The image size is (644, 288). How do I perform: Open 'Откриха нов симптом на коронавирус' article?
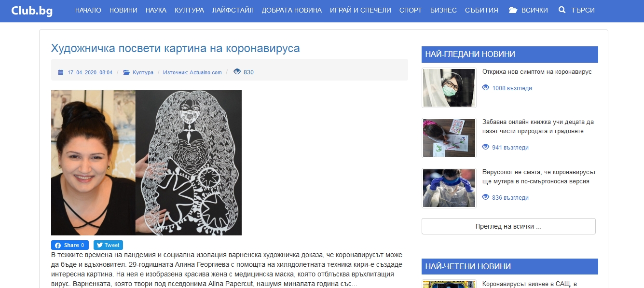(x=537, y=72)
